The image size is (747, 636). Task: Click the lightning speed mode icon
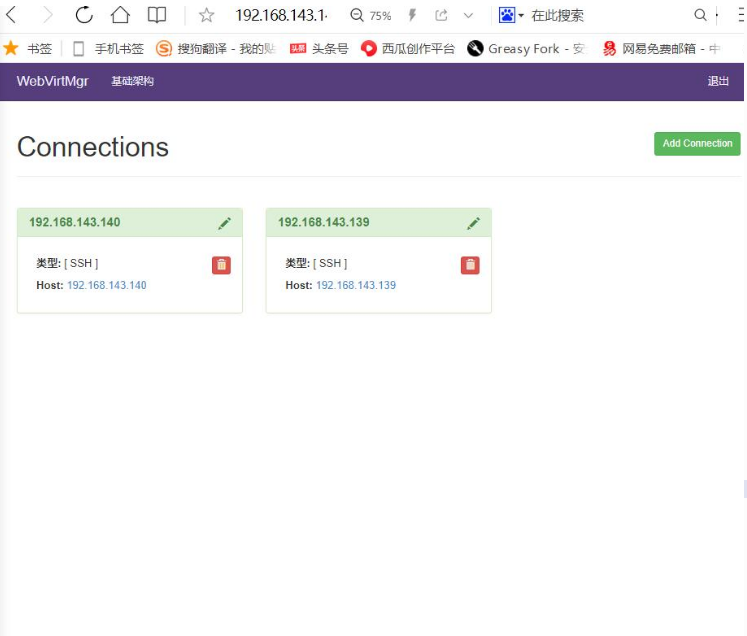click(x=413, y=15)
